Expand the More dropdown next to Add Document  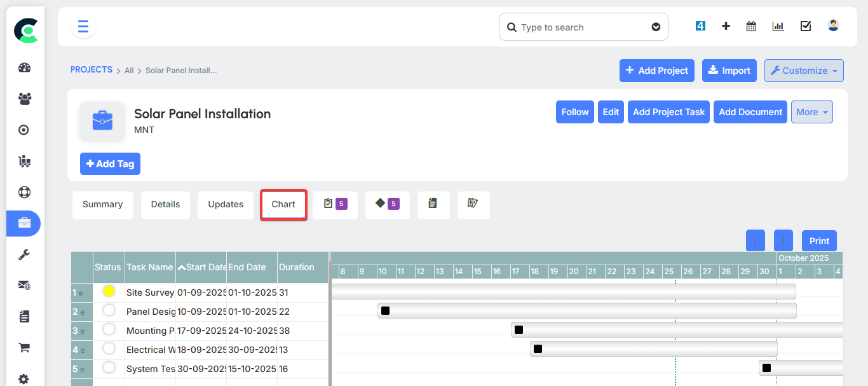tap(811, 111)
